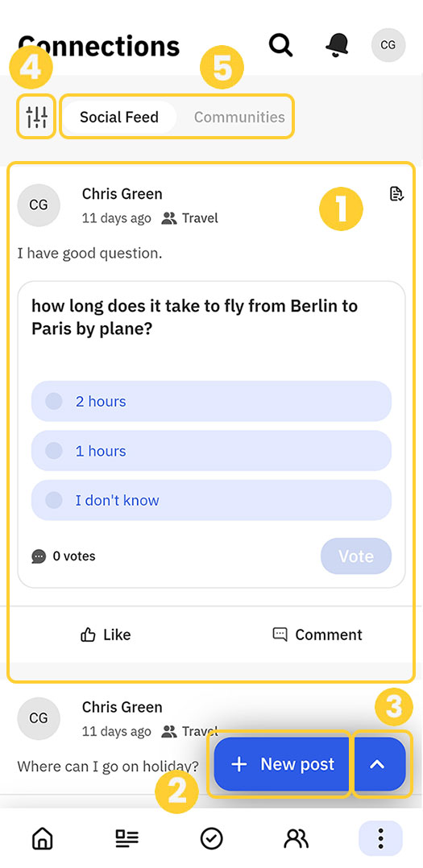
Task: Like Chris Green's poll post
Action: coord(106,634)
